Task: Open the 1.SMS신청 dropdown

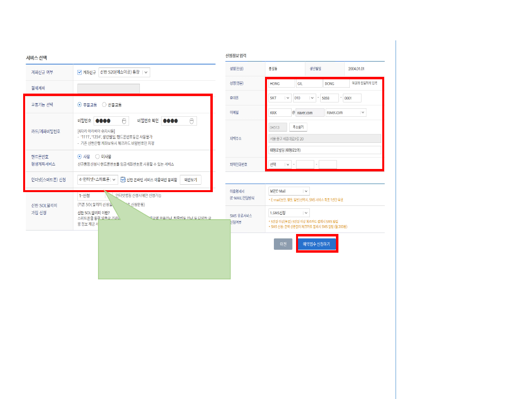Action: (306, 213)
